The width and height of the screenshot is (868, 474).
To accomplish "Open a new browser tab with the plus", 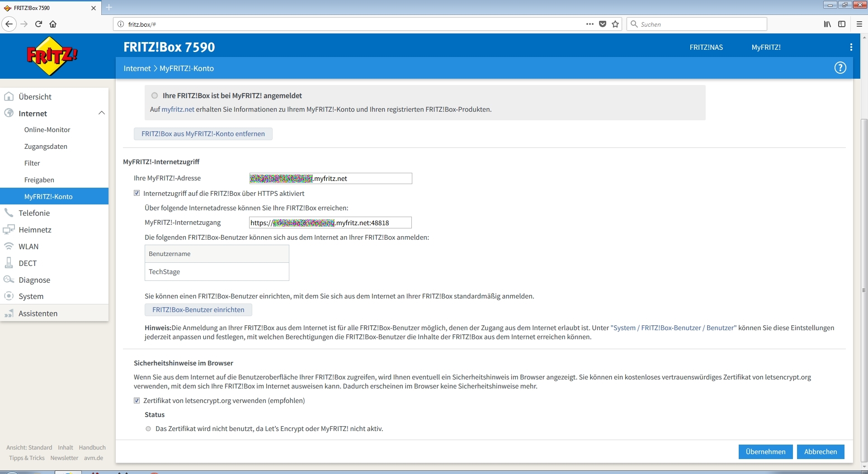I will (x=109, y=7).
